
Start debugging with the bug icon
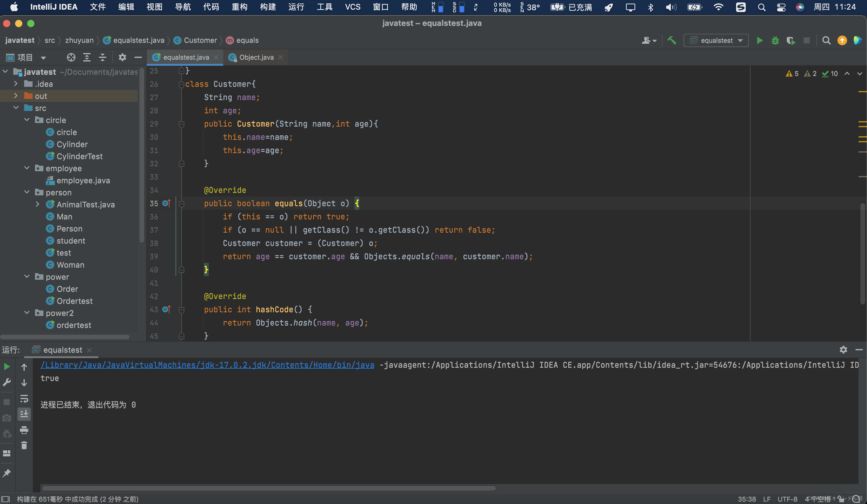pos(775,41)
